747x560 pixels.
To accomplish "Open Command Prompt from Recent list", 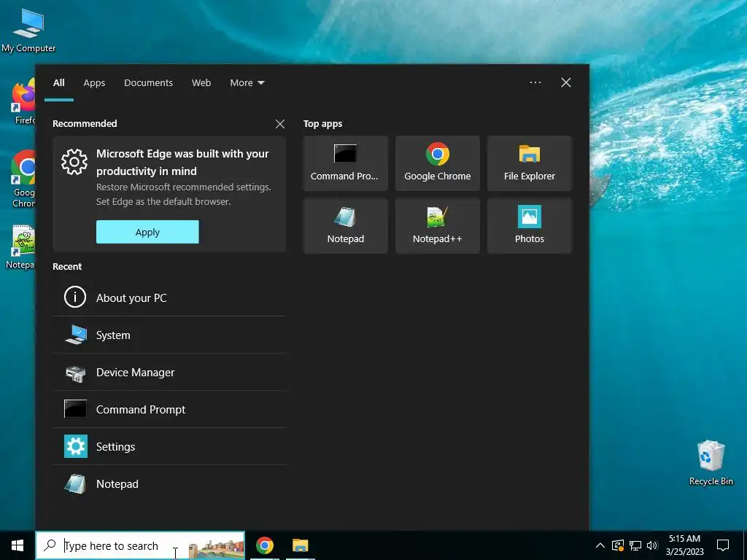I will coord(169,409).
